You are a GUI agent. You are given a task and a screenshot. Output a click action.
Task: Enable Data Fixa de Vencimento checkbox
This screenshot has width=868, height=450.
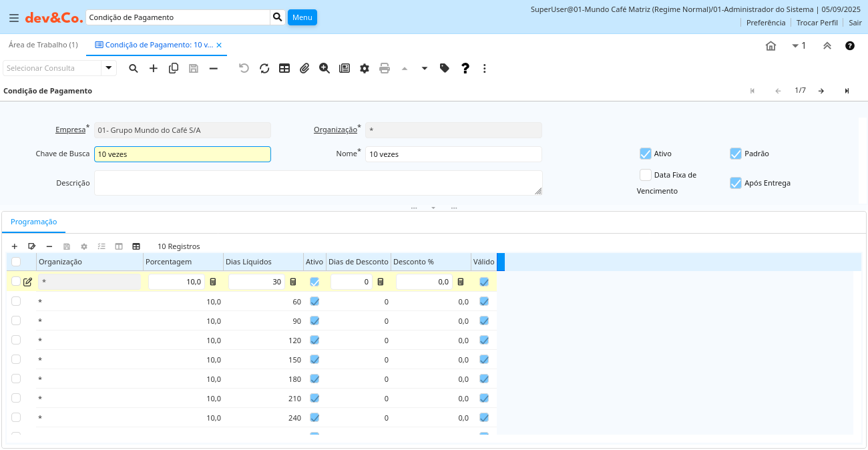coord(645,175)
